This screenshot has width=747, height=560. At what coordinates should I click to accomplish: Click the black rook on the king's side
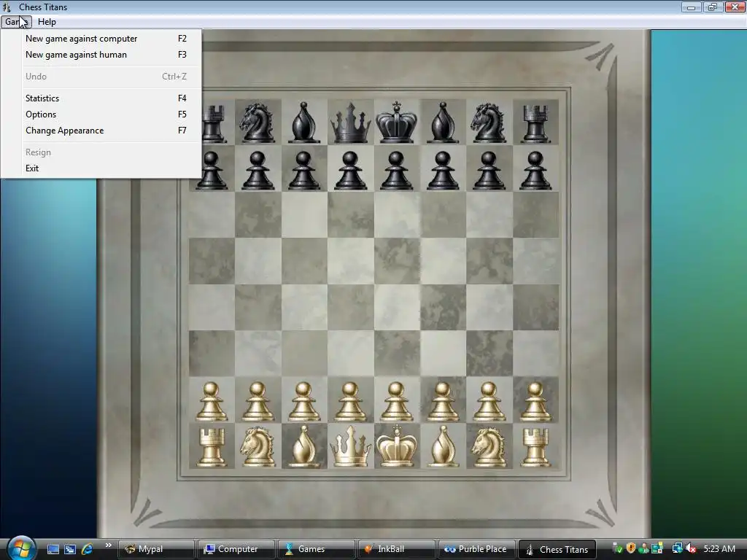coord(535,124)
